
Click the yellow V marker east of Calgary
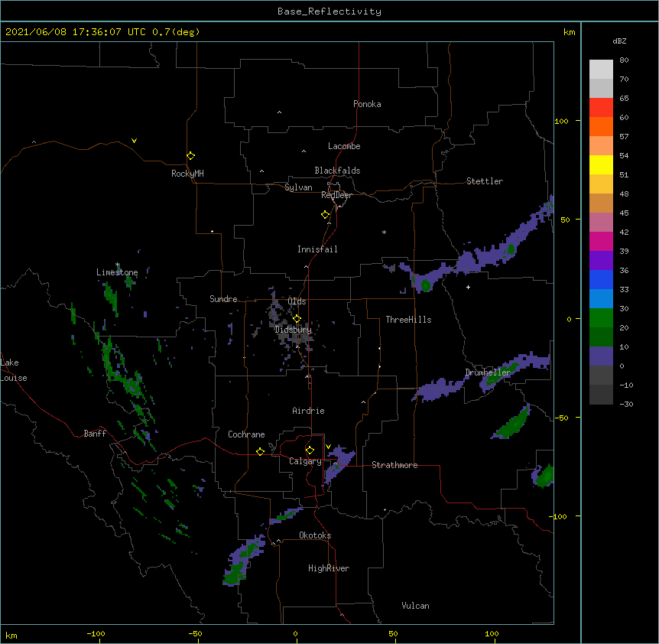(x=328, y=447)
